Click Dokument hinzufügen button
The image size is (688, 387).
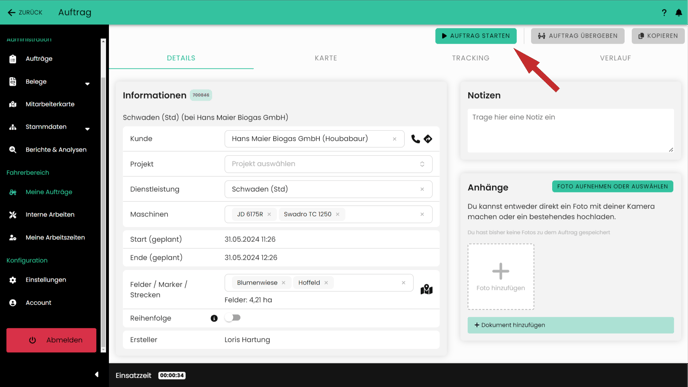[x=570, y=325]
